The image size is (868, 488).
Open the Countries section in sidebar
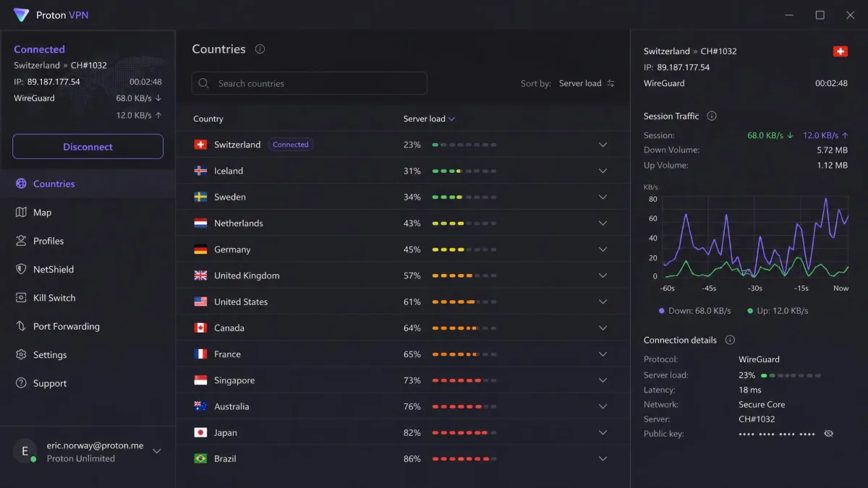(88, 184)
